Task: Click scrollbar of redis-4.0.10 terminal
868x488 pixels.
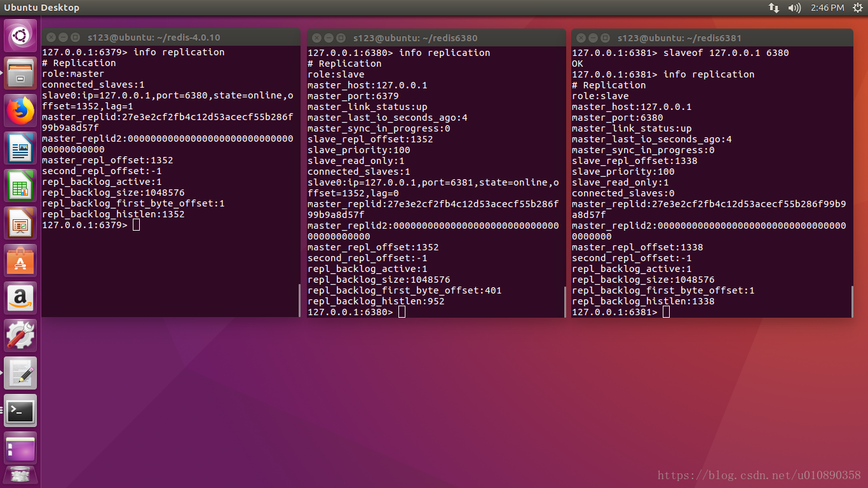Action: click(299, 300)
